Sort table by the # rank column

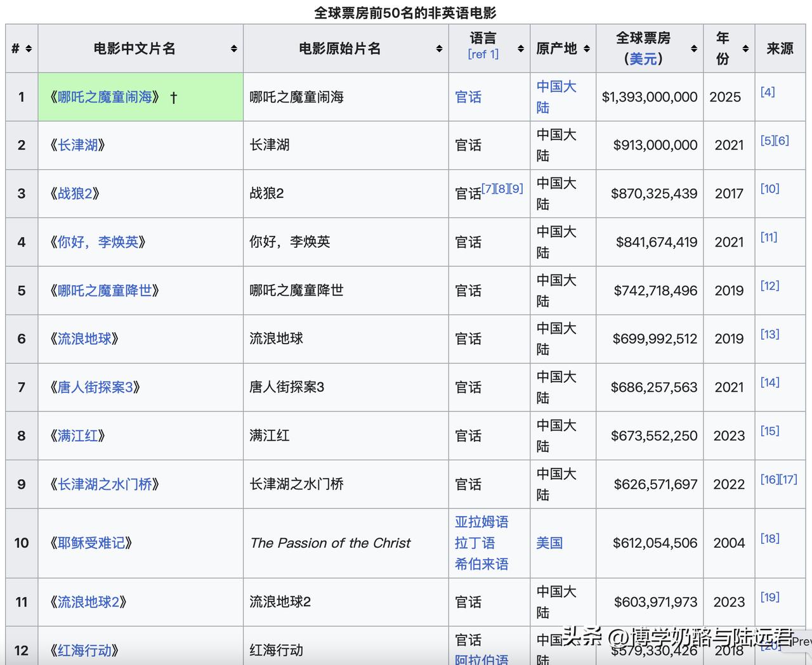pyautogui.click(x=29, y=49)
